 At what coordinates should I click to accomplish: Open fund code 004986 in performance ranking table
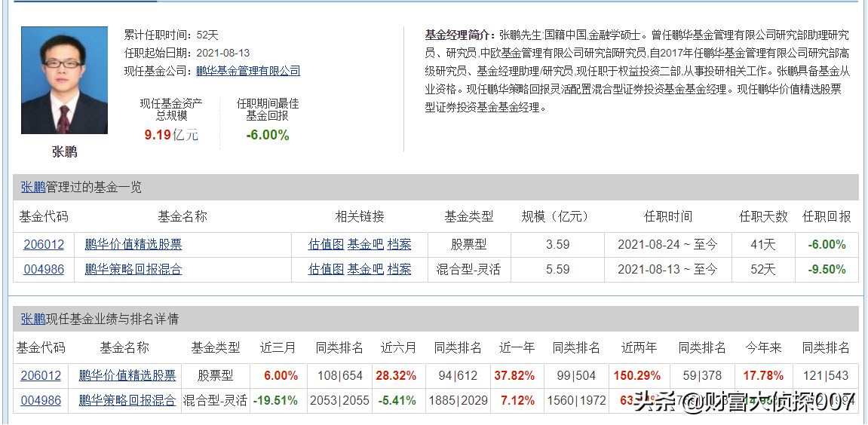[x=41, y=400]
